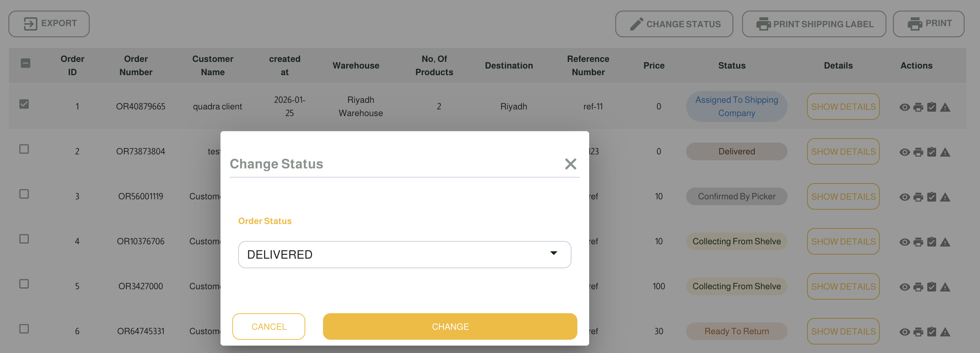Click the Price column header
The width and height of the screenshot is (980, 353).
click(x=654, y=66)
